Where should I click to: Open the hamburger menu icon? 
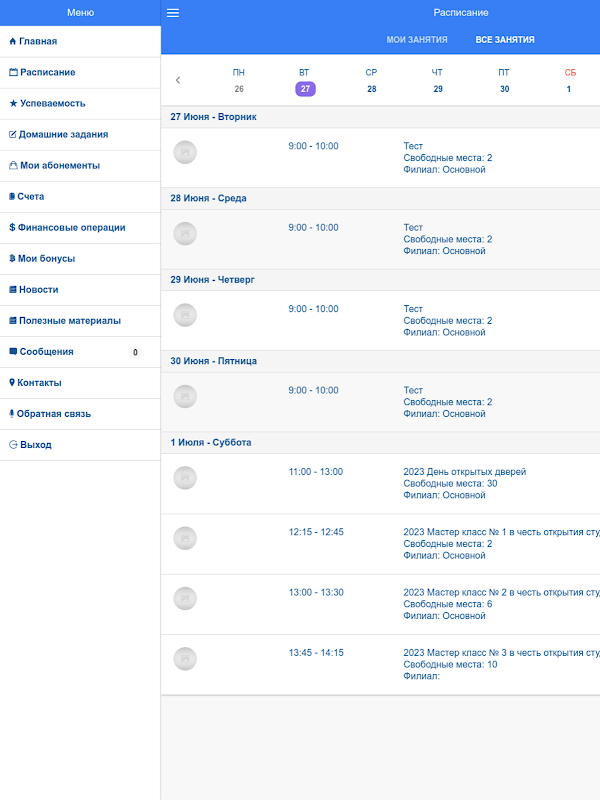pos(173,13)
